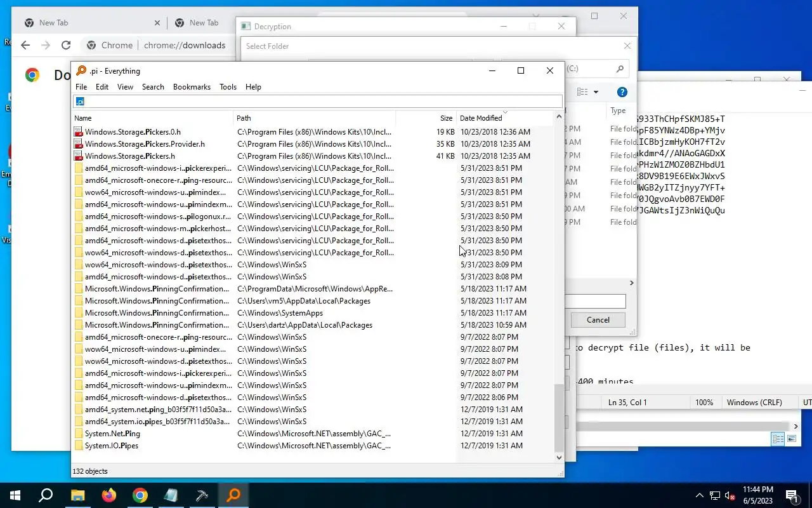Viewport: 812px width, 508px height.
Task: Click file icon of Windows.Storage.Pickers.h
Action: click(79, 156)
